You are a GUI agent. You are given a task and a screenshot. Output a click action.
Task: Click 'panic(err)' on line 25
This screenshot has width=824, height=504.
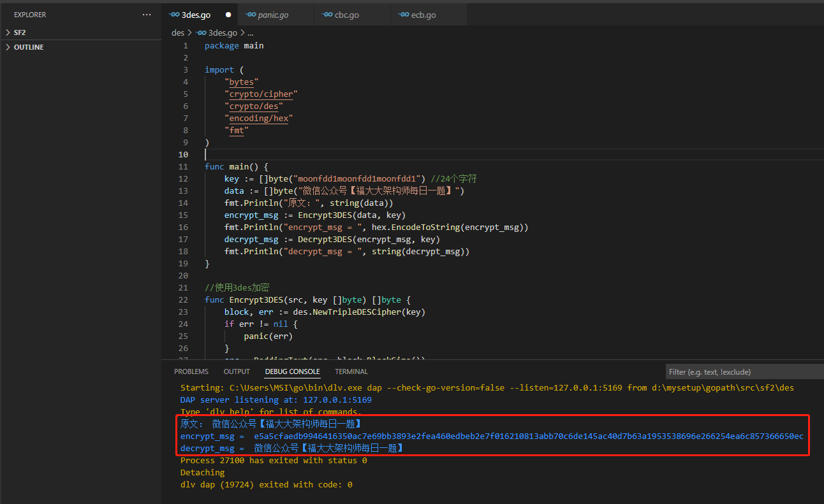(268, 336)
